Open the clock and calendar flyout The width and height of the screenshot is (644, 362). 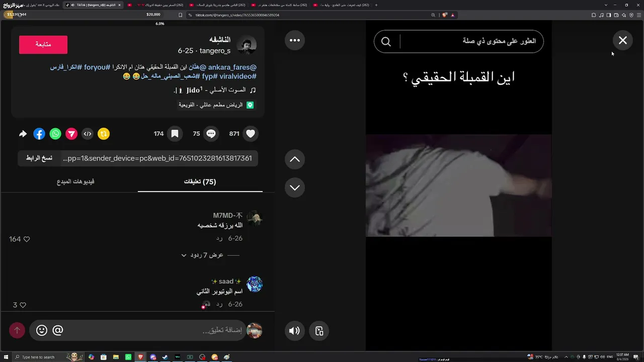point(622,357)
